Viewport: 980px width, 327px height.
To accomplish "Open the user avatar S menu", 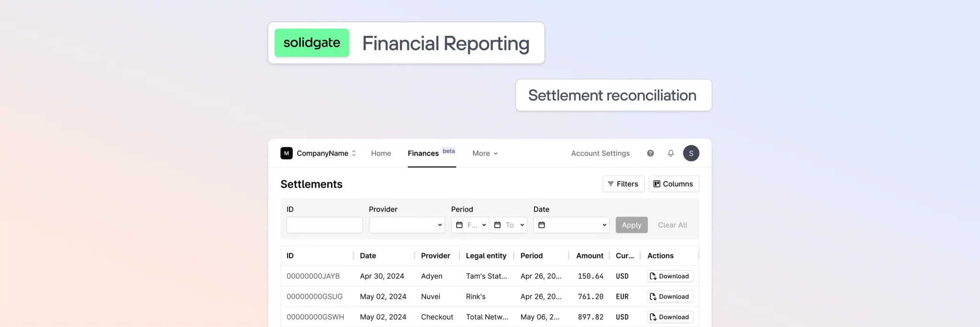I will (x=691, y=153).
